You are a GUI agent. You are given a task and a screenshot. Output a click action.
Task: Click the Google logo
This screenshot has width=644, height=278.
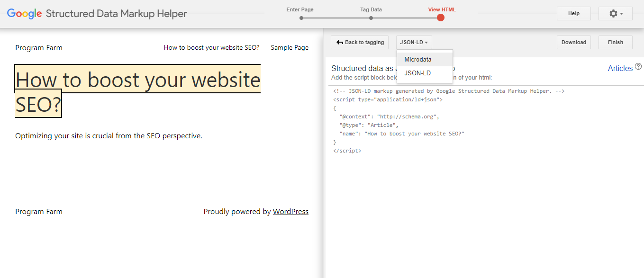[25, 14]
